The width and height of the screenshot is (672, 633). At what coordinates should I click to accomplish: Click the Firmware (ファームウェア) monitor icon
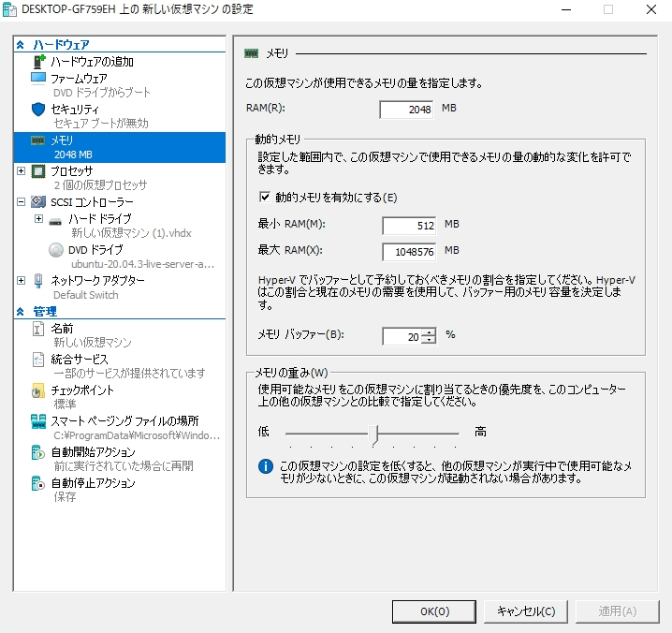pyautogui.click(x=38, y=79)
